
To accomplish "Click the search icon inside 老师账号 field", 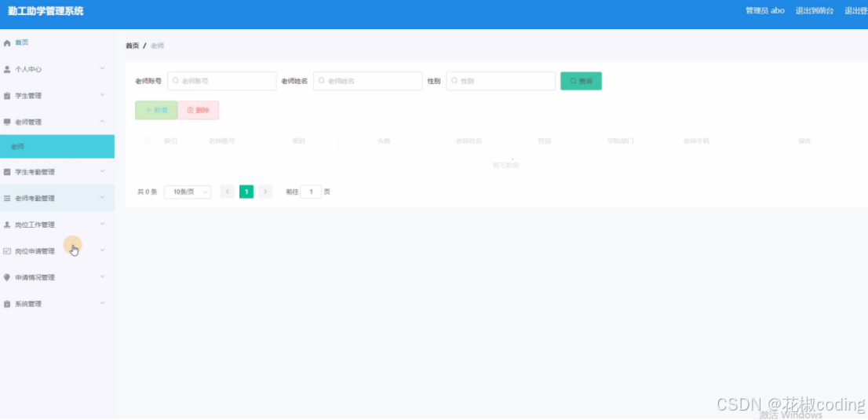I will click(x=175, y=81).
